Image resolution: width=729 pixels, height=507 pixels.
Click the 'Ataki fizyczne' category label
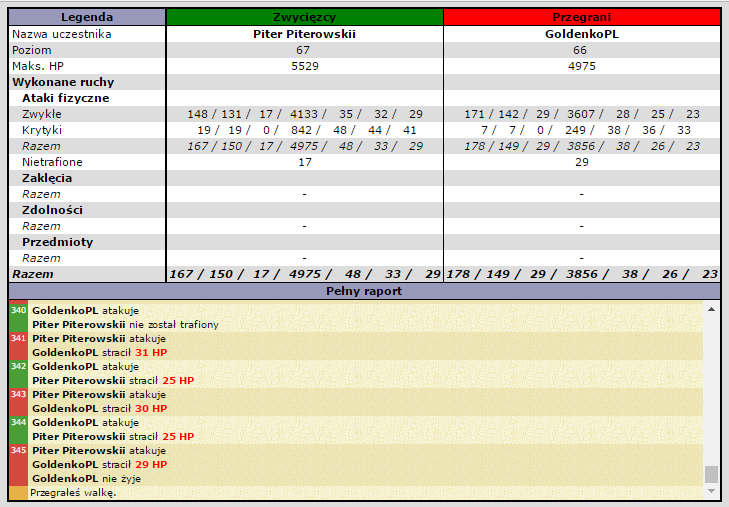click(x=66, y=98)
